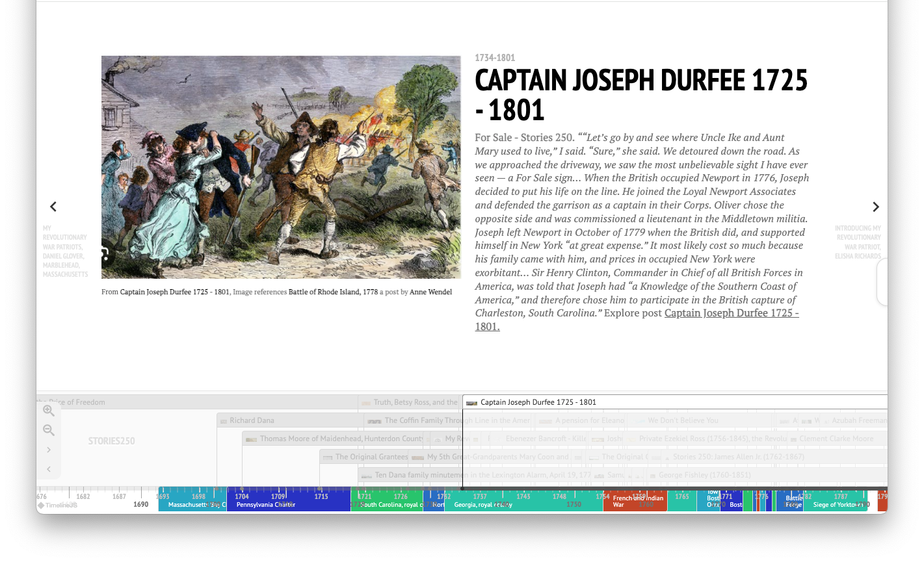Select Thomas Moore of Maidenhead marker
The image size is (924, 562).
pyautogui.click(x=333, y=439)
